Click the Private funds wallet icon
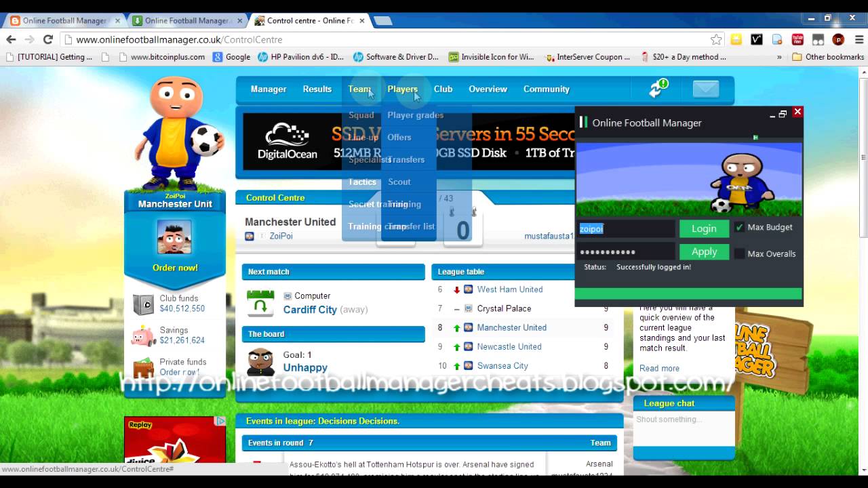The image size is (868, 488). pos(143,367)
